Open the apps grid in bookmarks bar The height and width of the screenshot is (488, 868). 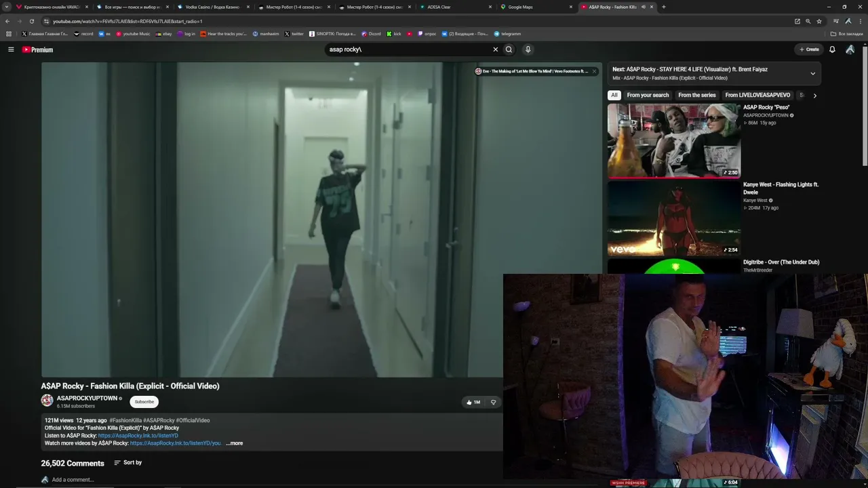point(9,34)
